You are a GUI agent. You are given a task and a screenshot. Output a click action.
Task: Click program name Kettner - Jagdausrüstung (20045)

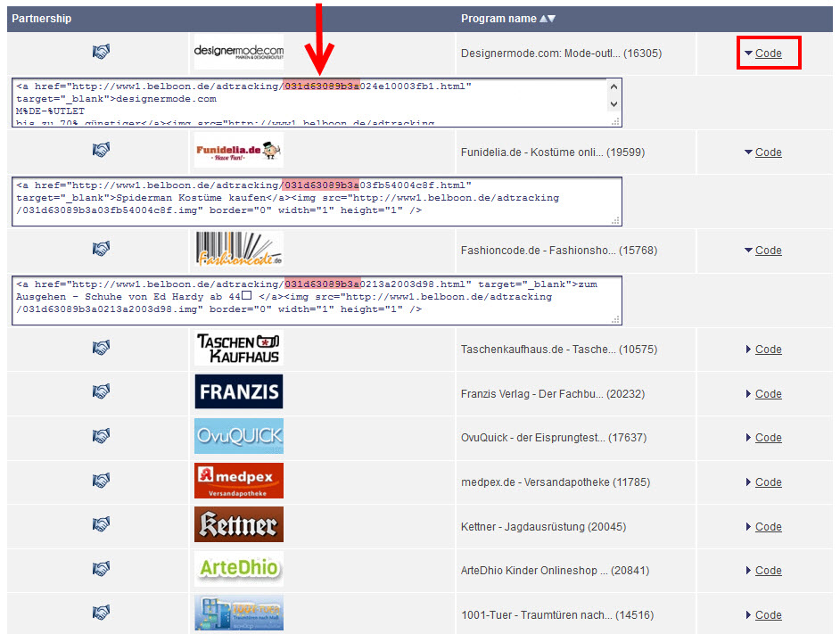pos(543,527)
